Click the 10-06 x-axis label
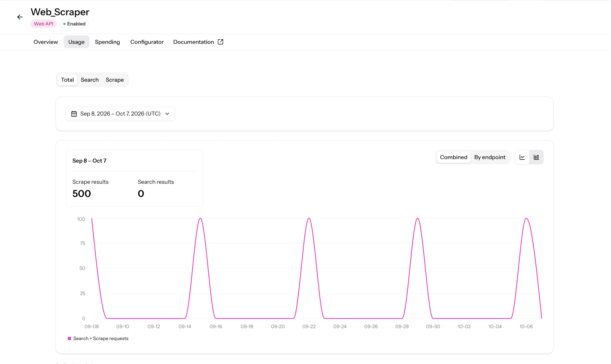The image size is (611, 364). [x=526, y=326]
